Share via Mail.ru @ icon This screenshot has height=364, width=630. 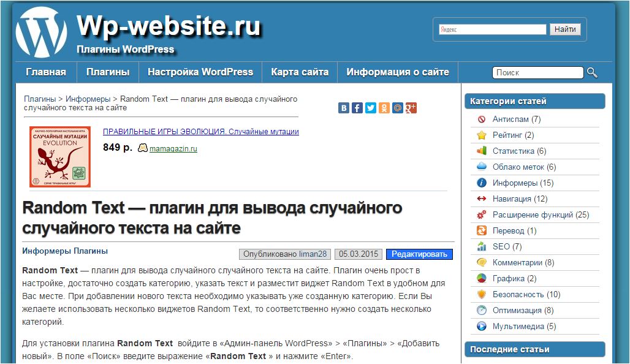[x=398, y=108]
